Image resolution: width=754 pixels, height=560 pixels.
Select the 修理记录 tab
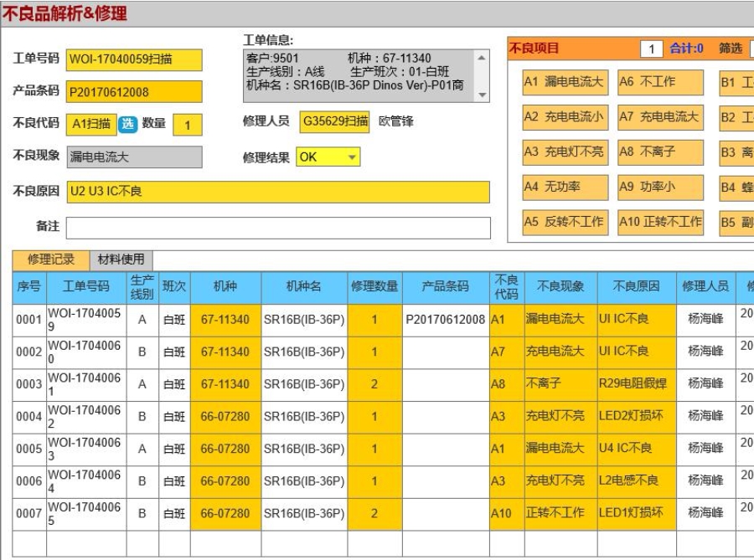51,259
